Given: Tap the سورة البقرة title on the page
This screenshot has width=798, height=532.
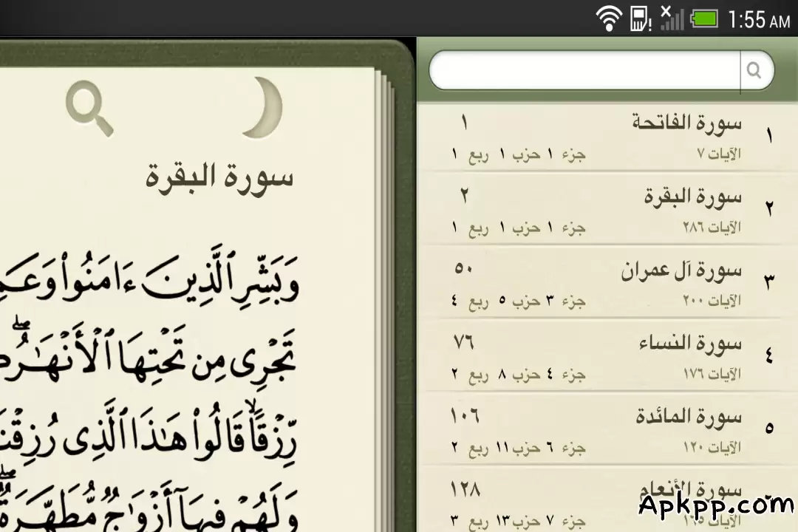Looking at the screenshot, I should point(219,176).
